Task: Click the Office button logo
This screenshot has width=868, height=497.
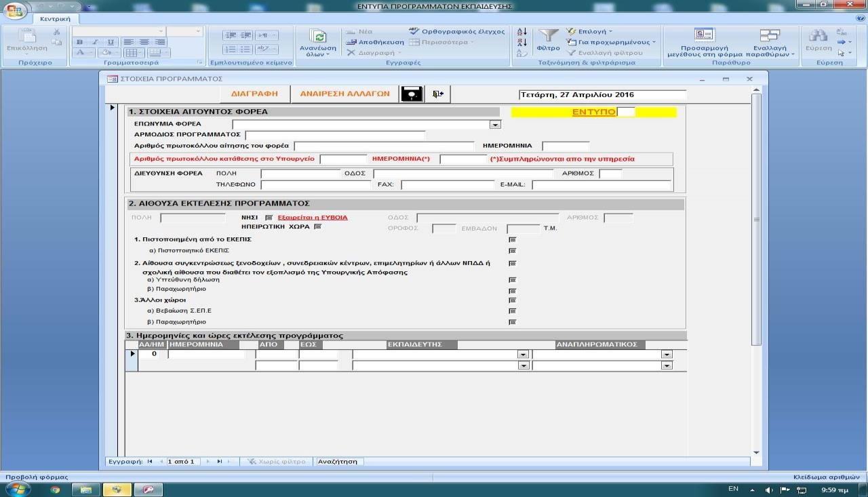Action: point(14,12)
